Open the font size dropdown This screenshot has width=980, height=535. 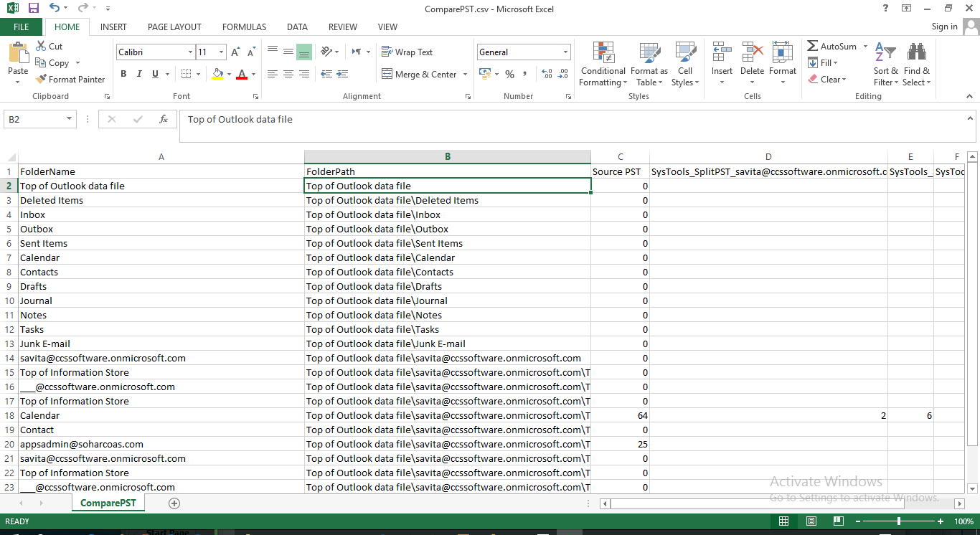(x=222, y=52)
